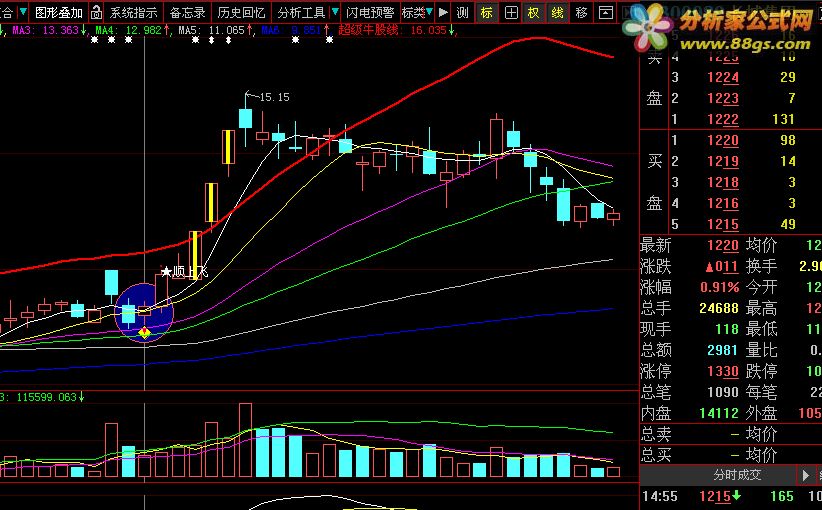This screenshot has height=510, width=822.
Task: Click the 最新 latest price 1220
Action: click(723, 245)
